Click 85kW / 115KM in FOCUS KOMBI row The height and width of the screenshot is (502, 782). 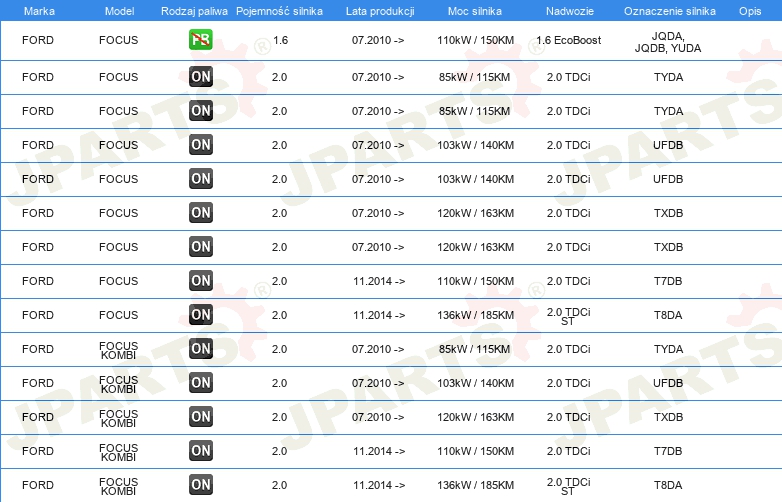pos(474,348)
